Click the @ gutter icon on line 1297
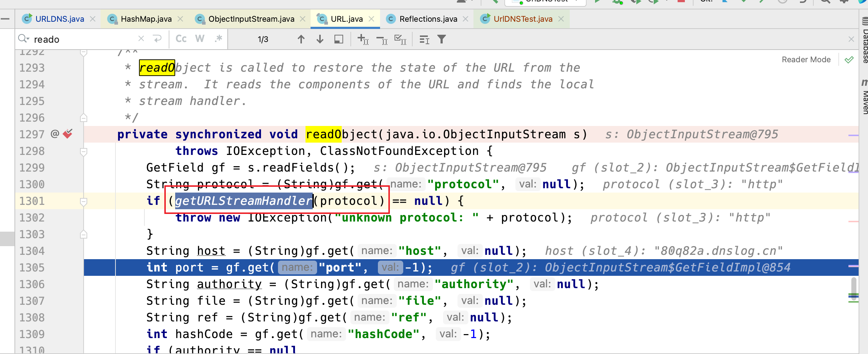The height and width of the screenshot is (354, 868). click(55, 134)
